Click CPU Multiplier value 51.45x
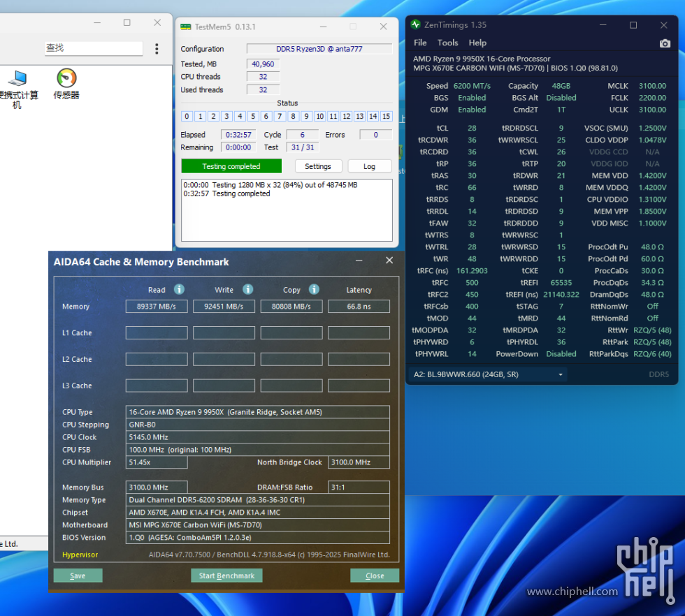The width and height of the screenshot is (685, 616). point(157,462)
